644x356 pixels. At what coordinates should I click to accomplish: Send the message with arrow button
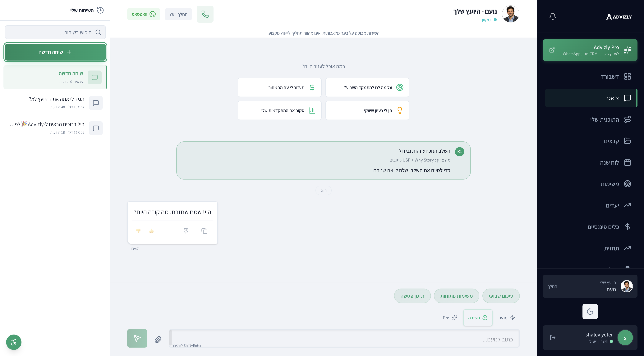pyautogui.click(x=137, y=339)
